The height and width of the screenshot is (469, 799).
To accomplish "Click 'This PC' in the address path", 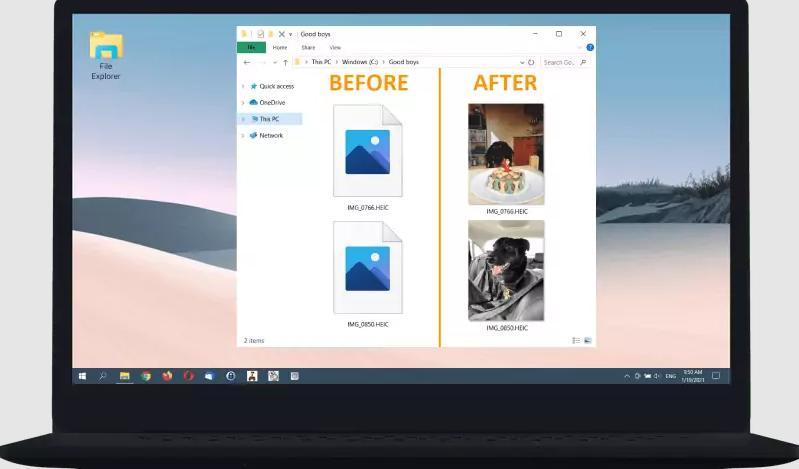I will click(321, 62).
